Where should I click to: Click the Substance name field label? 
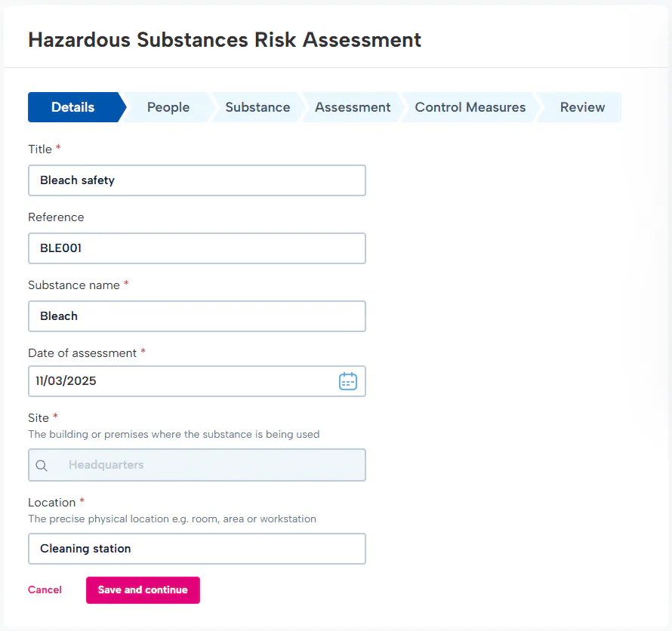[x=74, y=285]
